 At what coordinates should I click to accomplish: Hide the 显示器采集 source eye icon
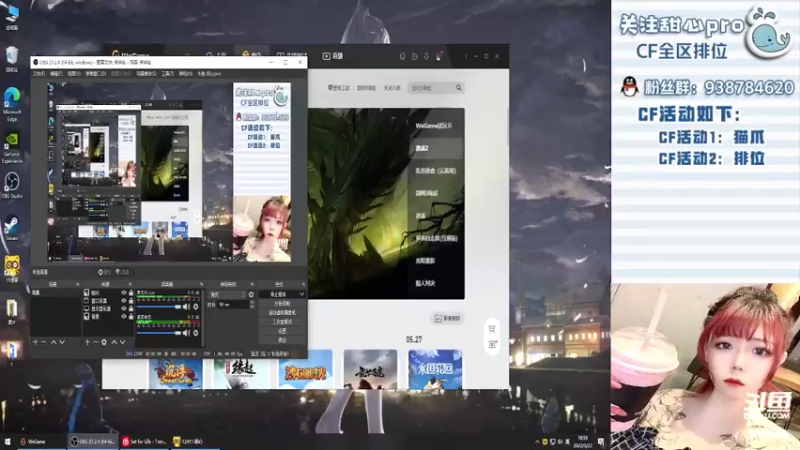[123, 309]
